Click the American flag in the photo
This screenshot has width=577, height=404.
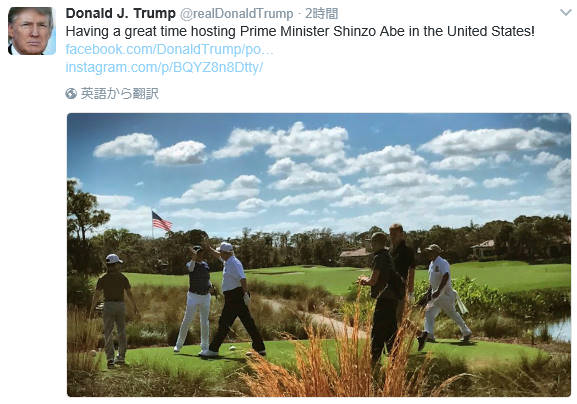162,222
